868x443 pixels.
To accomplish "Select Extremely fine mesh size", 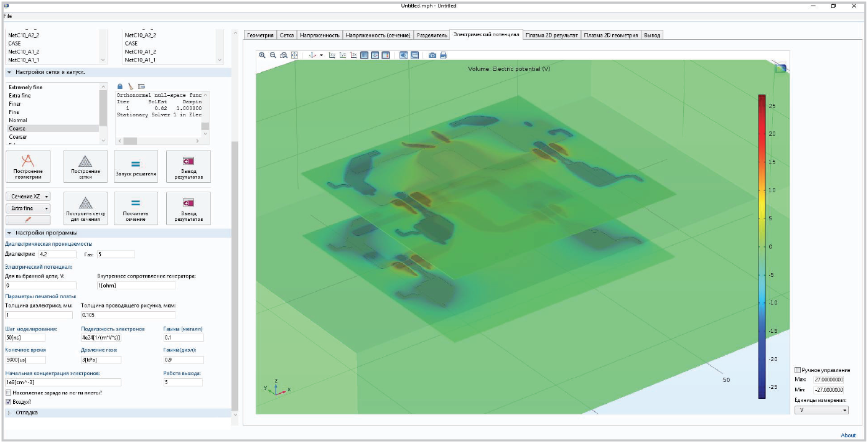I will [x=52, y=88].
